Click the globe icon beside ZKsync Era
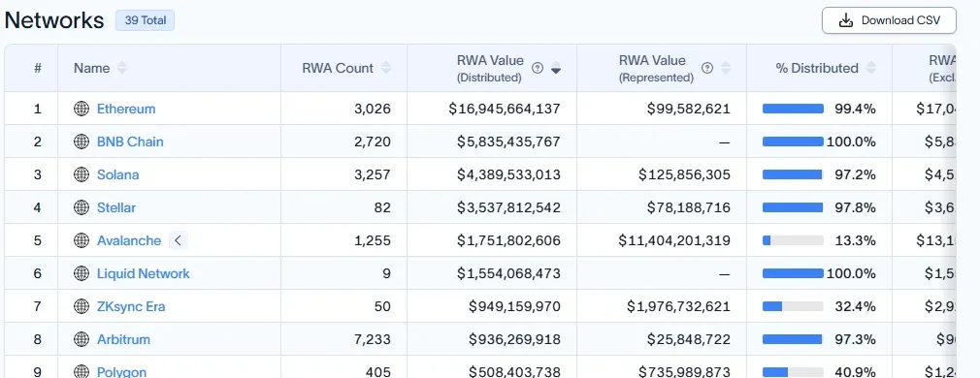 pos(82,306)
